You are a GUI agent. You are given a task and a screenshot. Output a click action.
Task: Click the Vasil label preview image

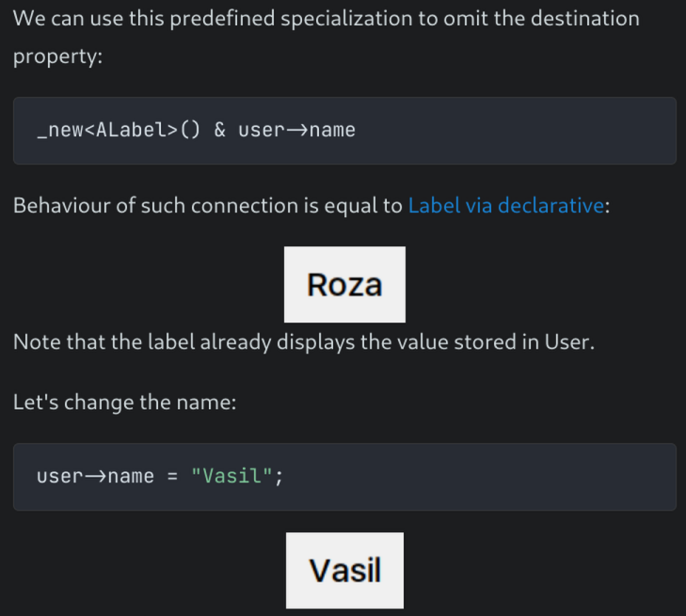[344, 570]
